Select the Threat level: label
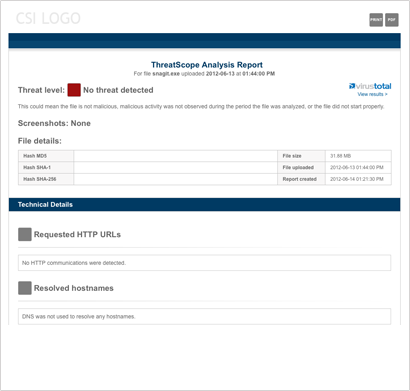Screen dimensions: 410x391 coord(41,90)
